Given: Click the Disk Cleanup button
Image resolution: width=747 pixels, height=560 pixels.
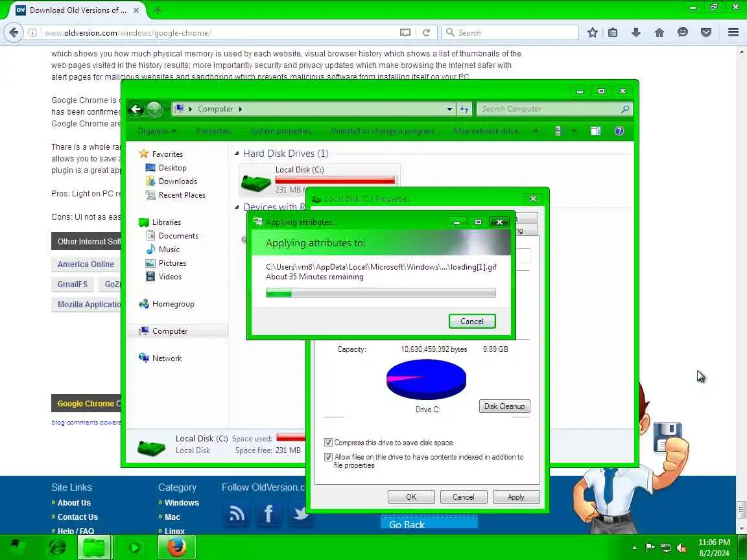Looking at the screenshot, I should [x=504, y=406].
